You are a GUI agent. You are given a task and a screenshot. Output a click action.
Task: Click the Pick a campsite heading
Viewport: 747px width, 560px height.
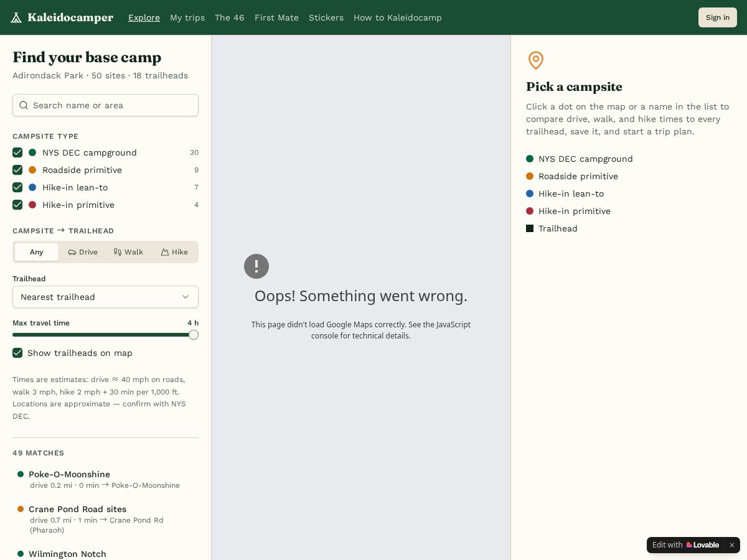coord(574,86)
